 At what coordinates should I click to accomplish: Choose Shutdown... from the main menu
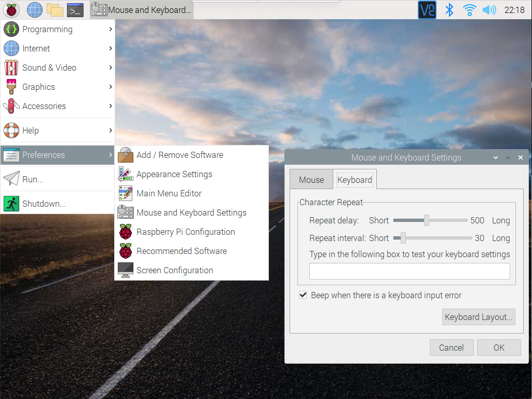point(44,204)
